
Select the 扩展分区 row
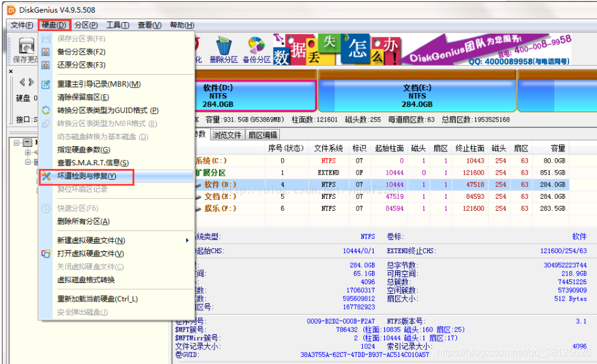[382, 172]
